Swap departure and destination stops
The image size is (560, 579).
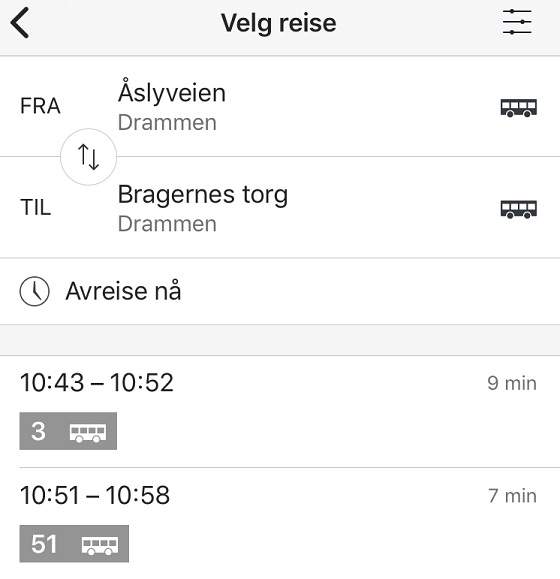pos(89,157)
